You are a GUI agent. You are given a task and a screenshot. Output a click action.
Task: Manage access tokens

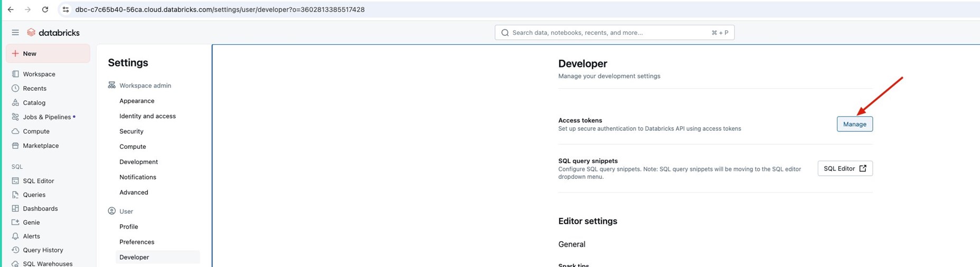854,124
